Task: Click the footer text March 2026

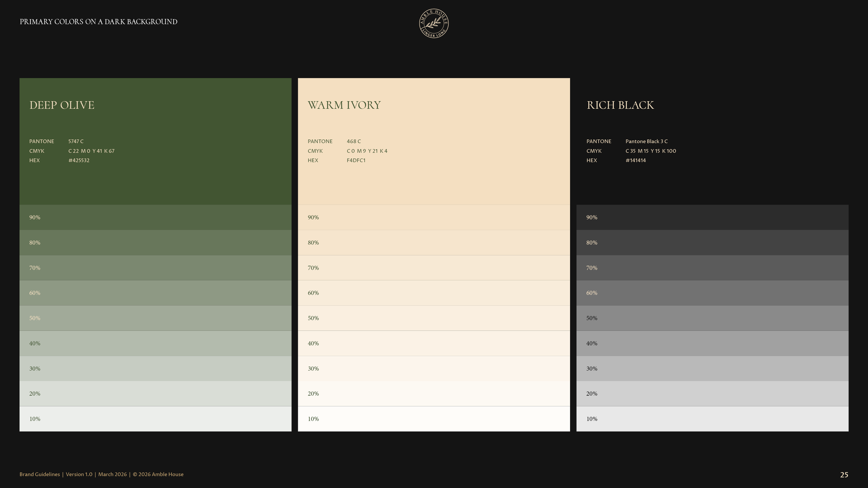Action: [112, 474]
